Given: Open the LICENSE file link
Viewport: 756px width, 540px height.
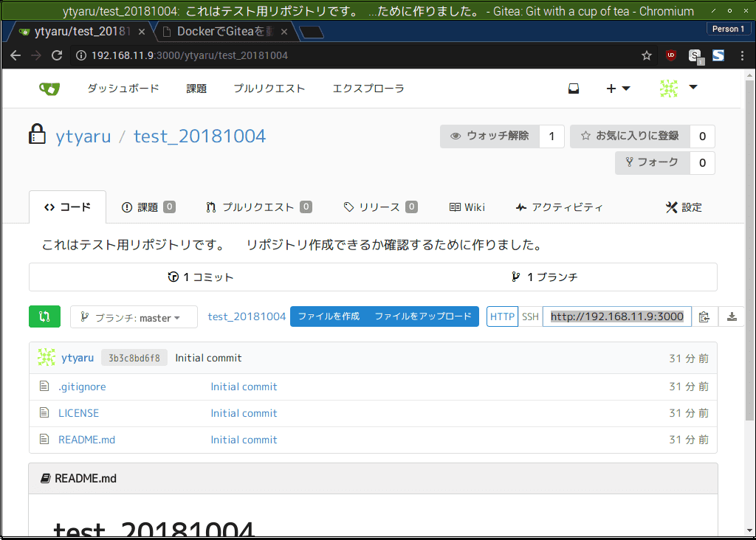Looking at the screenshot, I should tap(78, 412).
